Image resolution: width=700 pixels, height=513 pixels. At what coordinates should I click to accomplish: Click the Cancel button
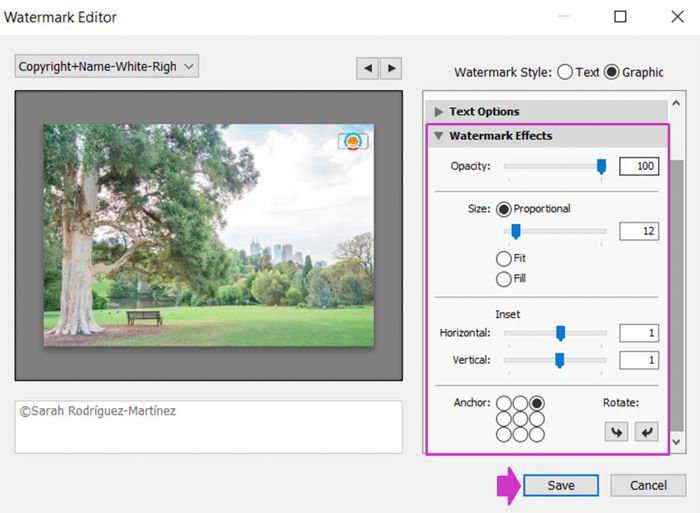point(648,485)
